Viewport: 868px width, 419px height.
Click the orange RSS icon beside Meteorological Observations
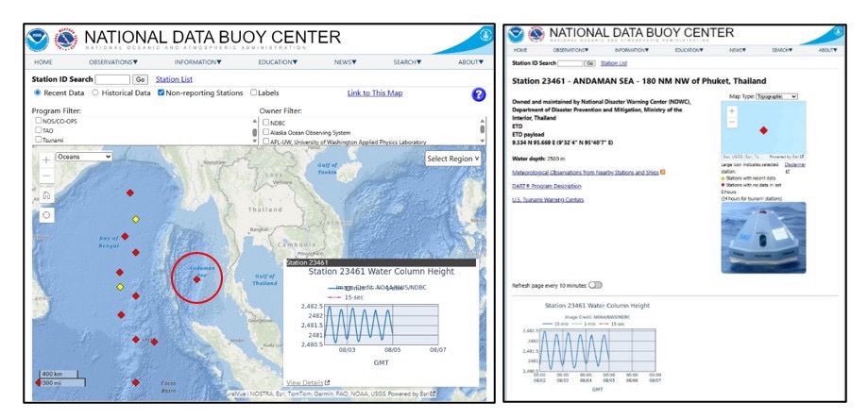663,172
